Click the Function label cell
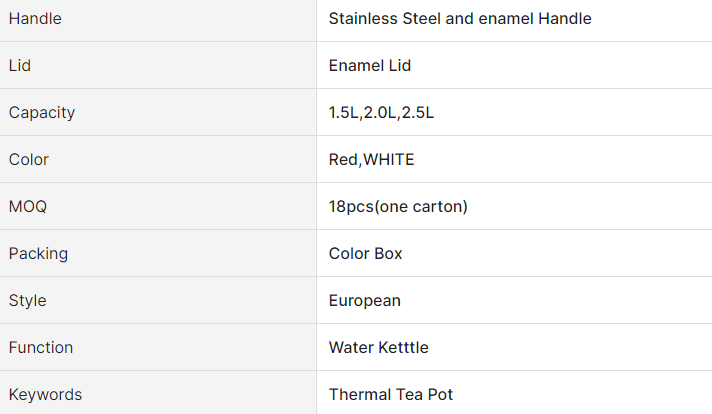 41,348
